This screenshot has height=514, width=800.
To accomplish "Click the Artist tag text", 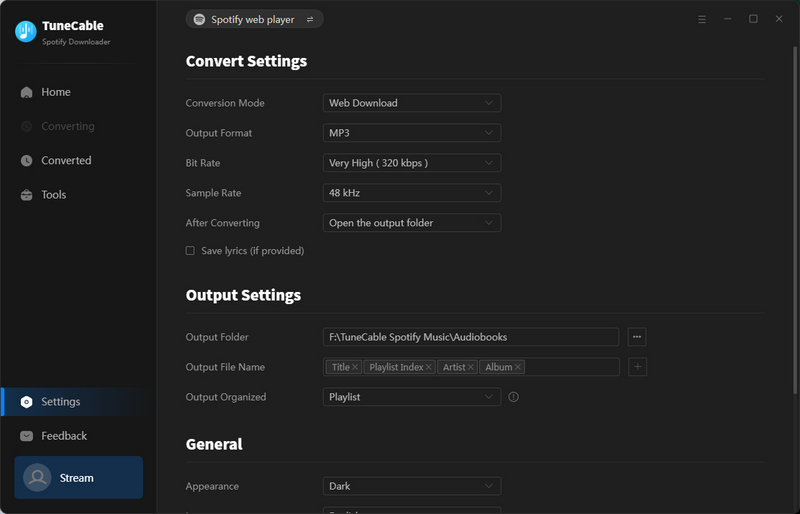I will click(454, 368).
